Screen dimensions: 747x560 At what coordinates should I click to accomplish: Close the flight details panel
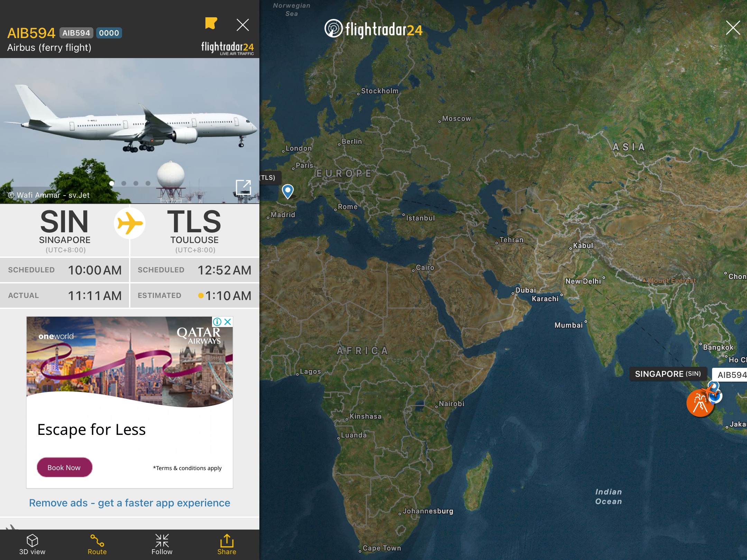[x=243, y=25]
